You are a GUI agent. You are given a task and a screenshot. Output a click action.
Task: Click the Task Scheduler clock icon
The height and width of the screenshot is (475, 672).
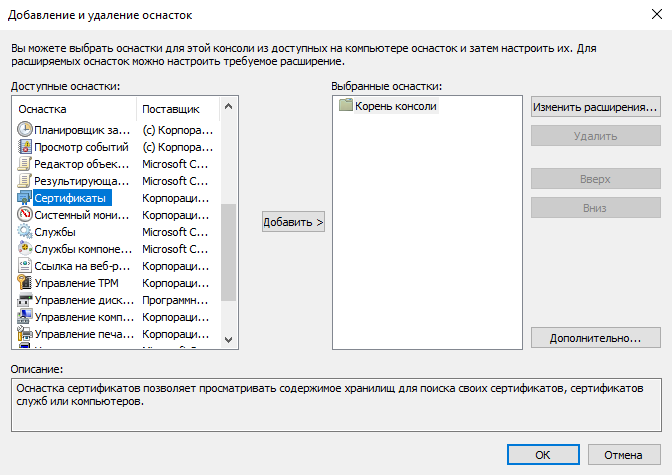pyautogui.click(x=25, y=129)
